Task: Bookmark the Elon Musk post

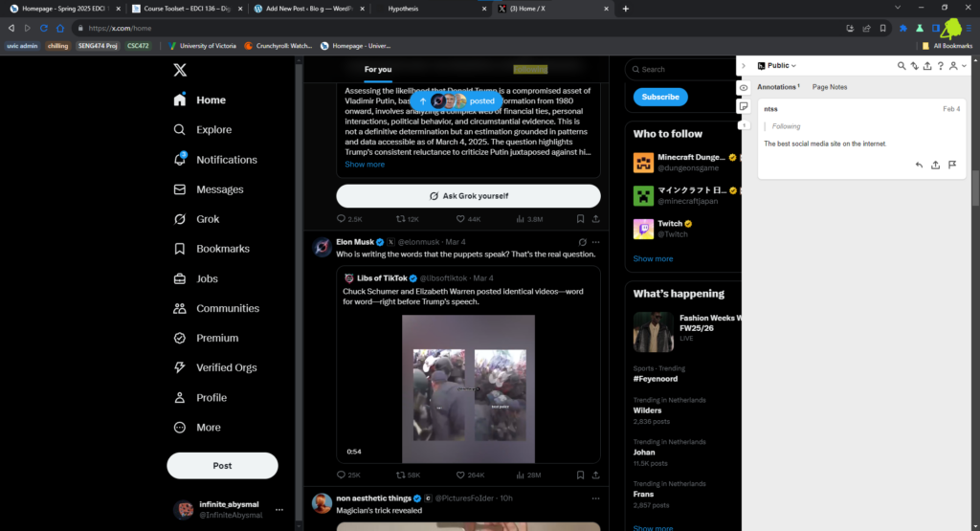Action: [x=580, y=476]
